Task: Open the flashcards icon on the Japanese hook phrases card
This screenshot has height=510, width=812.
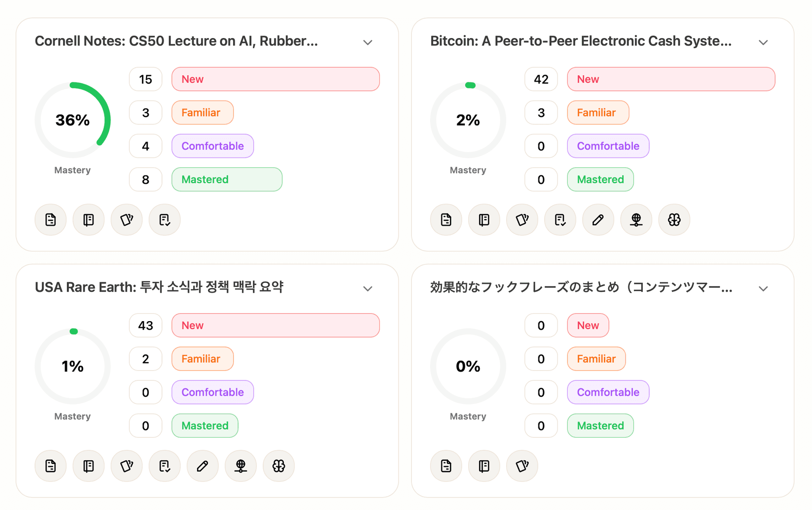Action: tap(522, 466)
